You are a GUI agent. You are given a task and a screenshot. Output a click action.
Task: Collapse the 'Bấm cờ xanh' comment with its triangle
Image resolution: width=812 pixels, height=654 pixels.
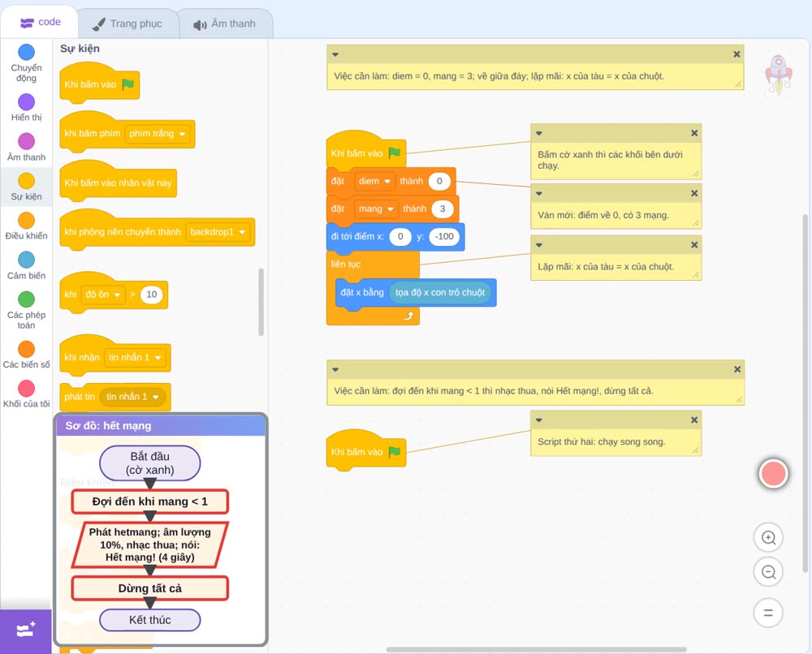coord(539,134)
